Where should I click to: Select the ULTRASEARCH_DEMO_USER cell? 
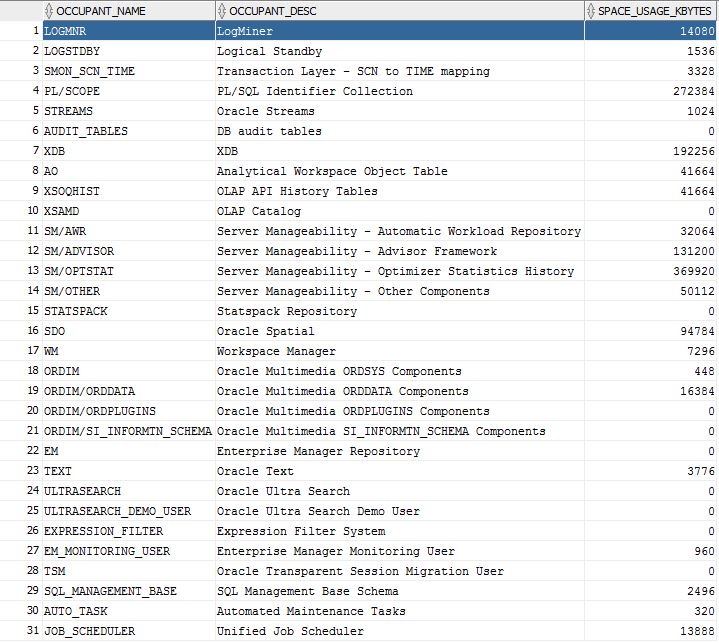(129, 511)
